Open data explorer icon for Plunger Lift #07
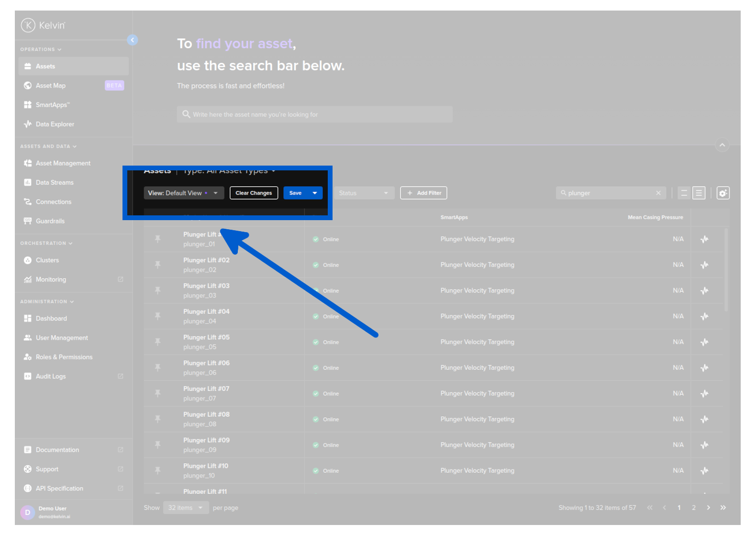This screenshot has height=536, width=756. [704, 394]
